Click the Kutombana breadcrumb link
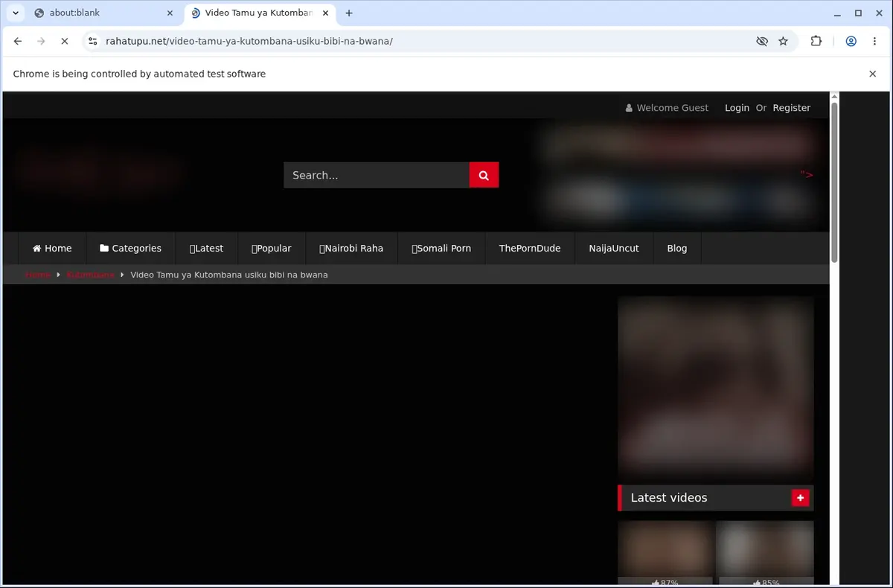893x588 pixels. pyautogui.click(x=91, y=275)
